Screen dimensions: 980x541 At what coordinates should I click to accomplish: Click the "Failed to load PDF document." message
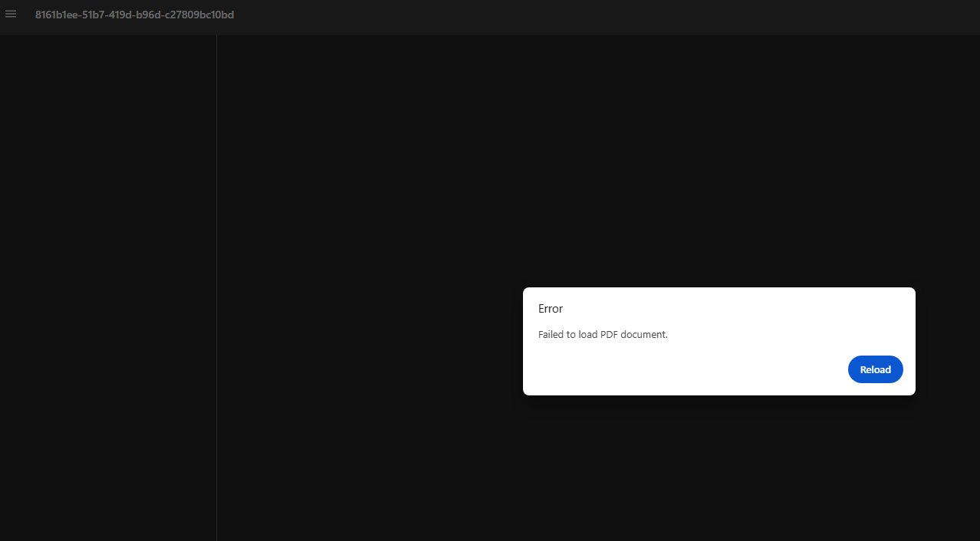tap(603, 335)
